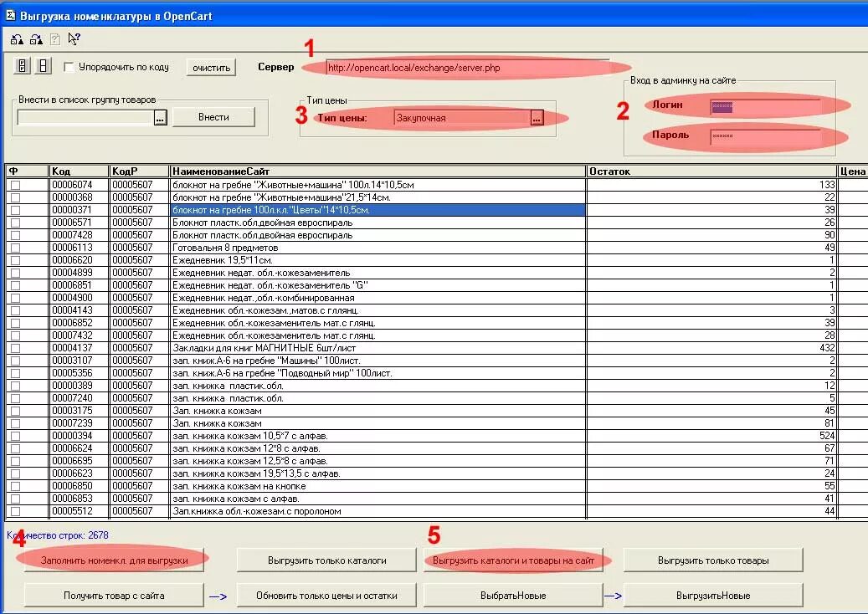Screen dimensions: 868x614
Task: Tick the checkbox for row 00006113
Action: 16,248
